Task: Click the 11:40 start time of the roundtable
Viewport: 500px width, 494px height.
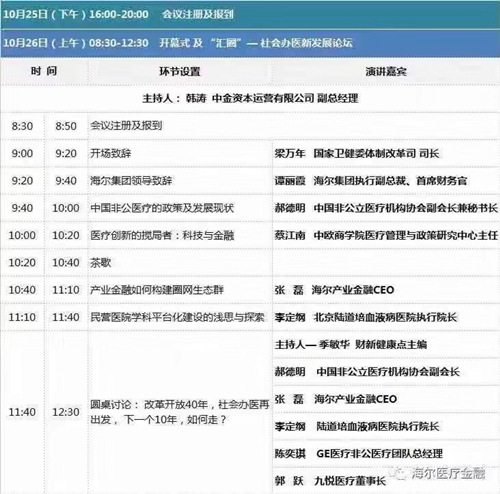Action: [22, 412]
